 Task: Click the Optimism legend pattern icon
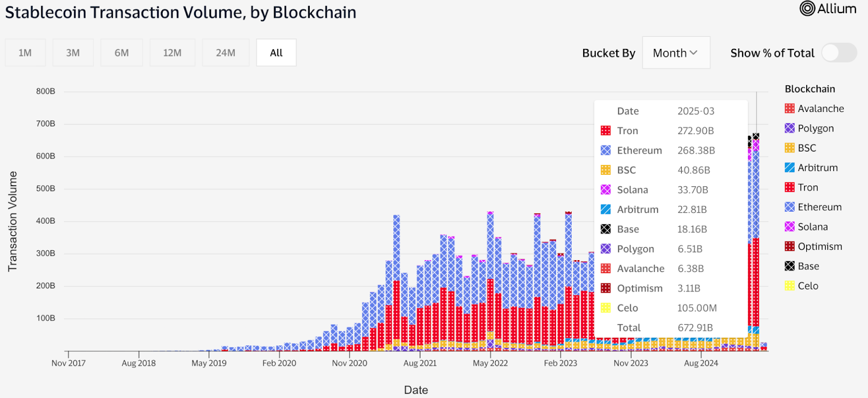coord(790,247)
